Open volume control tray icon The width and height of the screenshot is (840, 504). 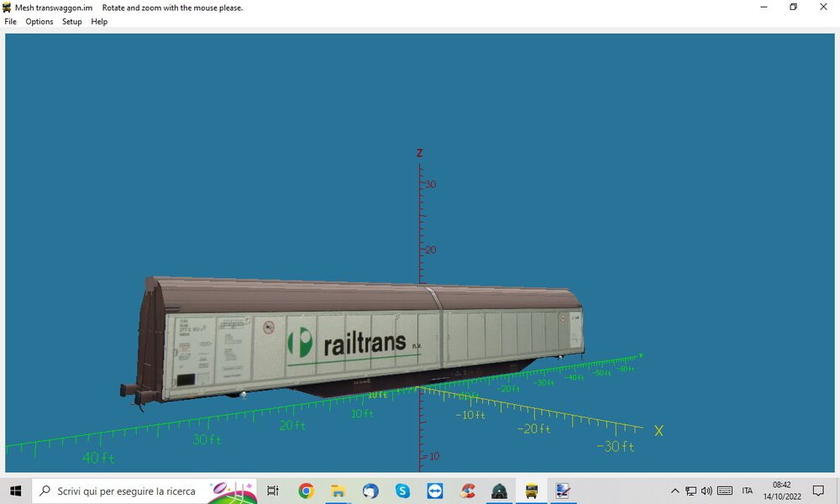706,491
